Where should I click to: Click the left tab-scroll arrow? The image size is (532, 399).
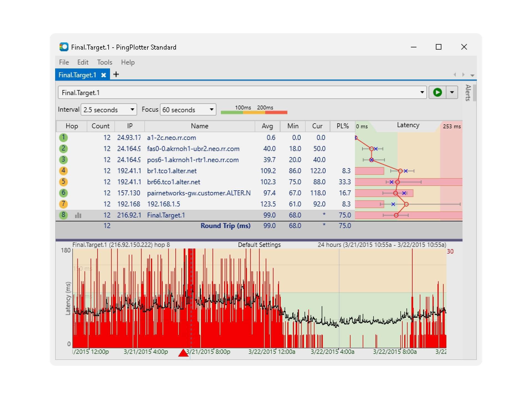[455, 75]
